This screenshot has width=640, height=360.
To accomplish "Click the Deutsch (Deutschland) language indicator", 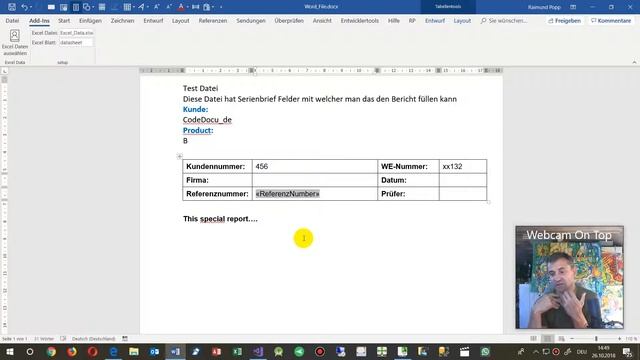I will [94, 339].
